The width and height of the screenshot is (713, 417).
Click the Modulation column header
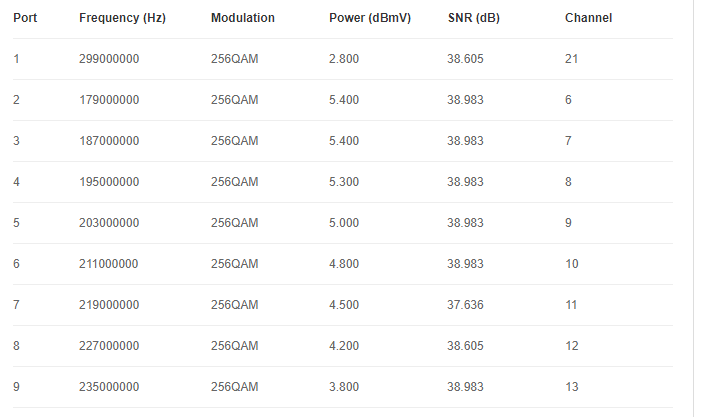[243, 18]
